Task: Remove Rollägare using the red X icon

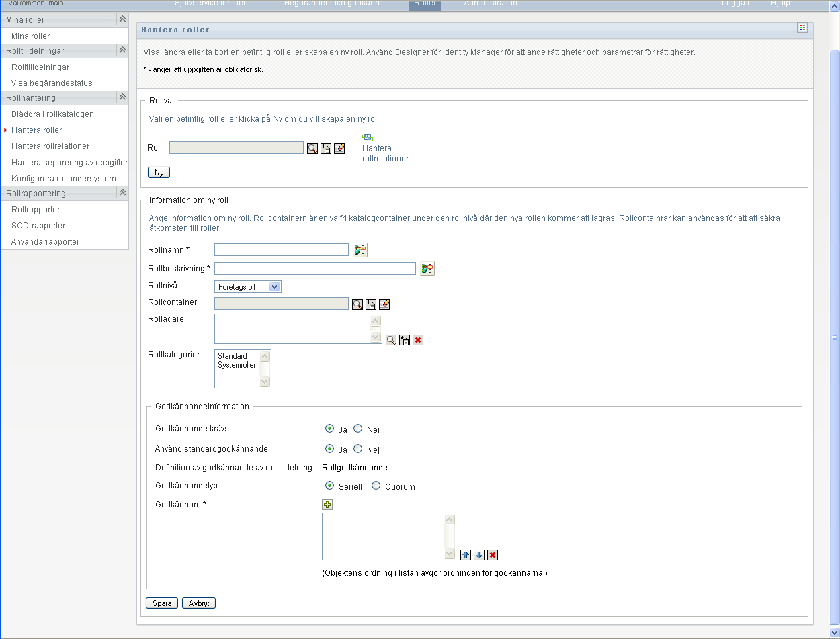Action: tap(418, 341)
